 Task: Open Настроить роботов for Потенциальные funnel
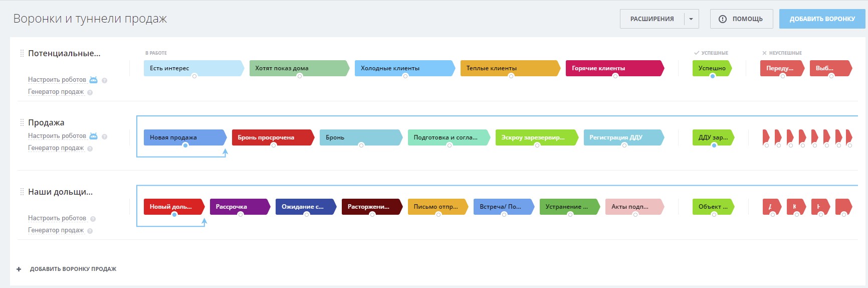[x=57, y=80]
